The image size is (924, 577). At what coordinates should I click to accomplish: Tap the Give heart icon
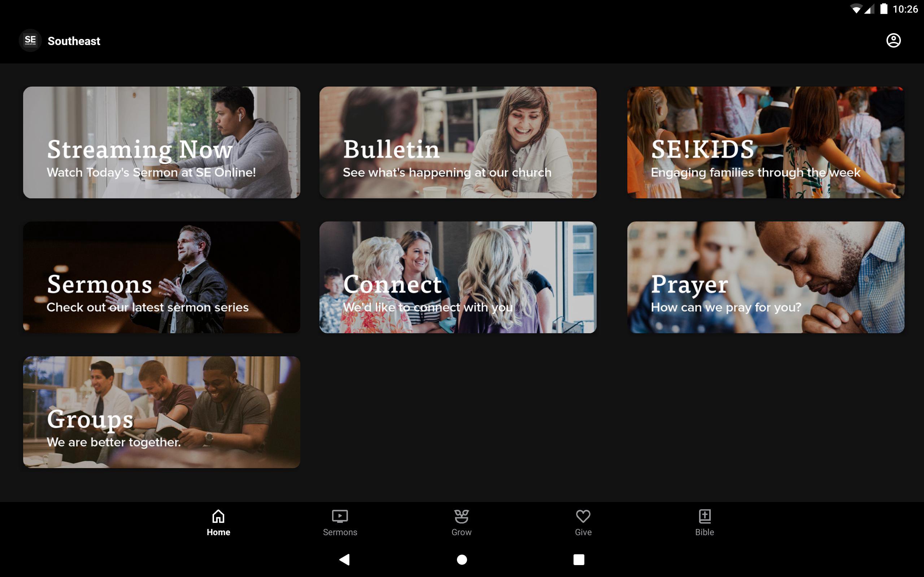tap(583, 516)
